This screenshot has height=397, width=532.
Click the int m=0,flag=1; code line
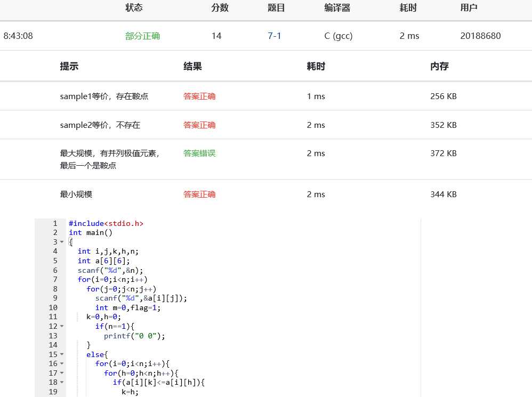128,307
